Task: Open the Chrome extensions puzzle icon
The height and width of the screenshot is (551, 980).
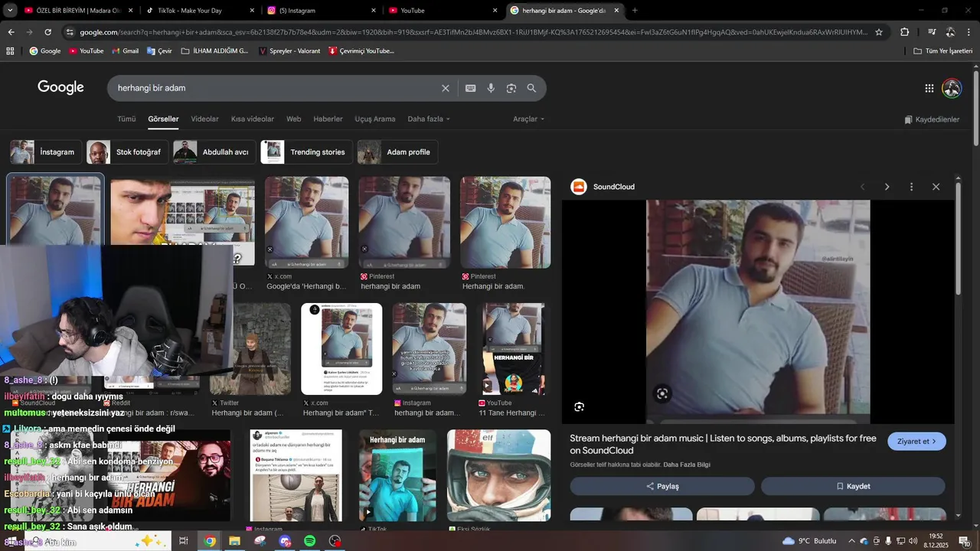Action: click(x=905, y=32)
